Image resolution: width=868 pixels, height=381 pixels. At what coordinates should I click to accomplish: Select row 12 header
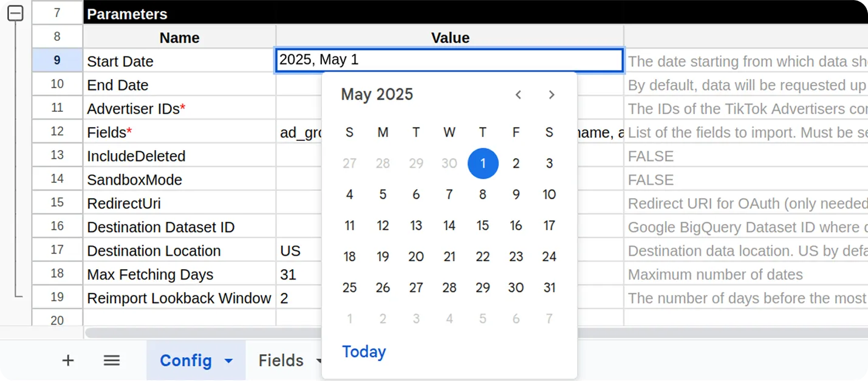tap(57, 132)
